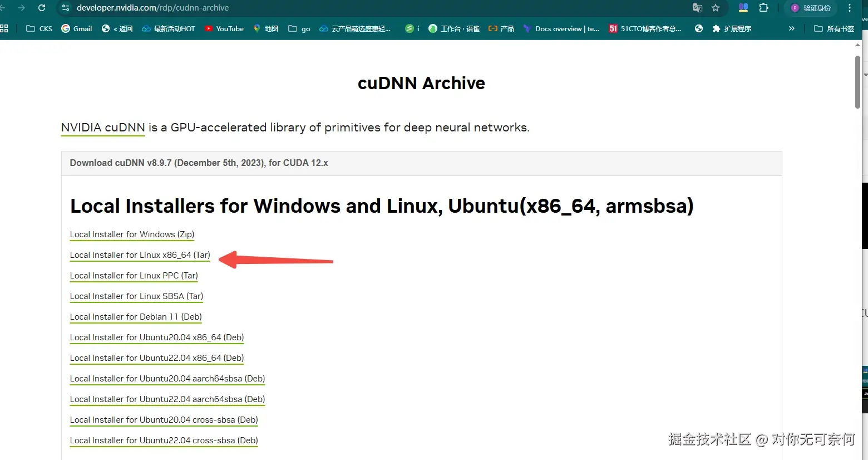Expand hidden bookmarks with the » chevron
This screenshot has height=460, width=868.
[x=791, y=28]
